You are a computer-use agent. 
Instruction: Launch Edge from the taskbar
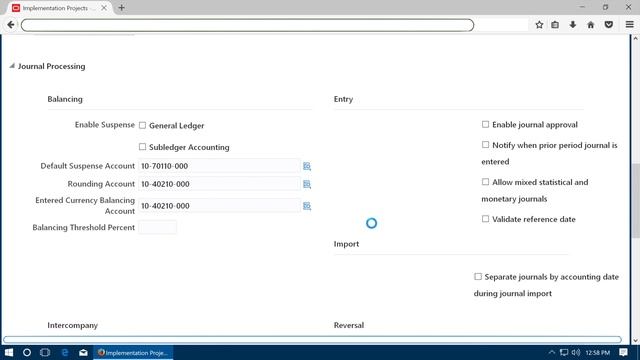coord(64,352)
